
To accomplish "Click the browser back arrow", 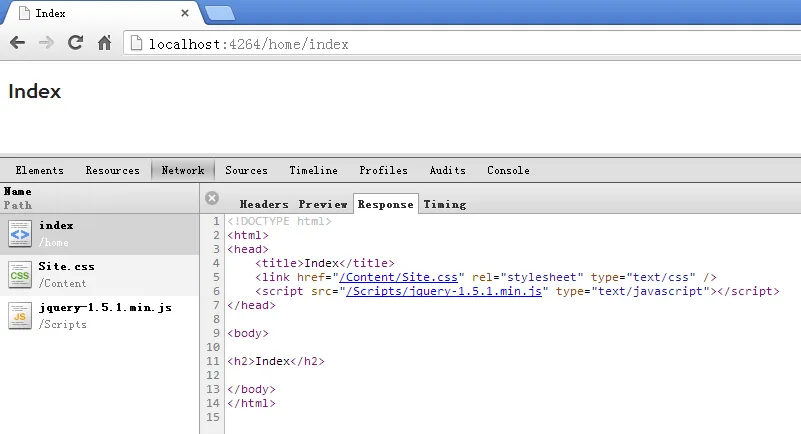I will point(17,43).
